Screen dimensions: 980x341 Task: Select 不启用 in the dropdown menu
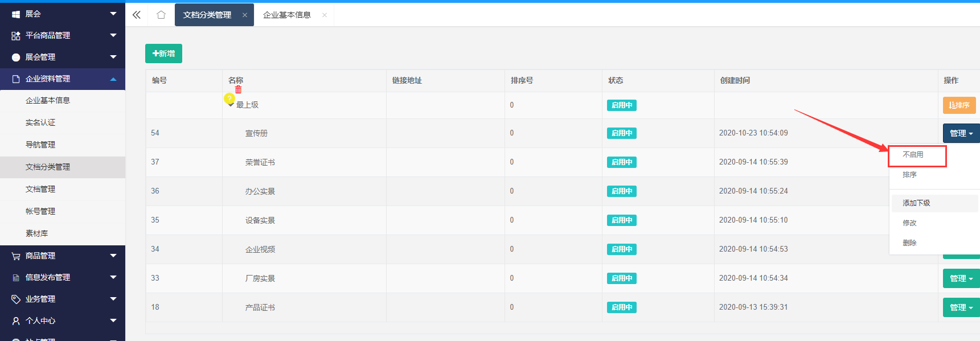[913, 155]
